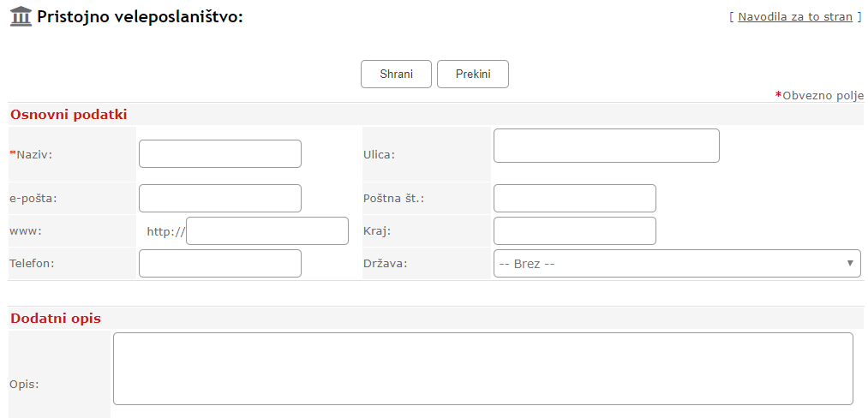Viewport: 868px width, 418px height.
Task: Open the Navodila za to stran link
Action: [x=794, y=16]
